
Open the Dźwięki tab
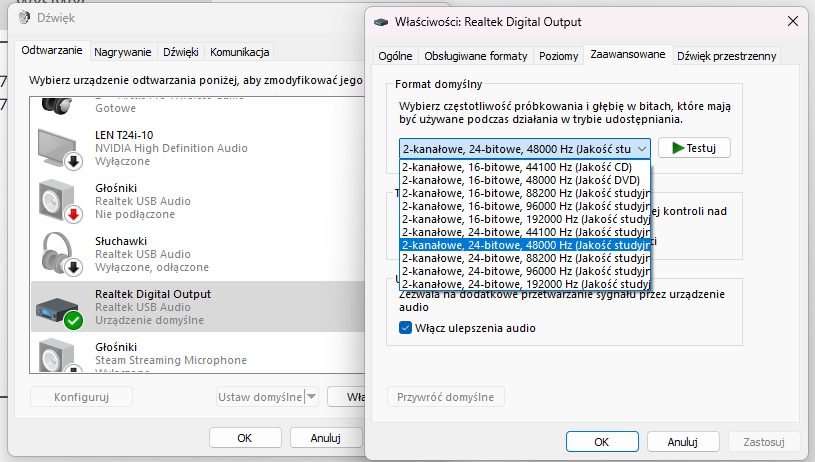pos(180,52)
